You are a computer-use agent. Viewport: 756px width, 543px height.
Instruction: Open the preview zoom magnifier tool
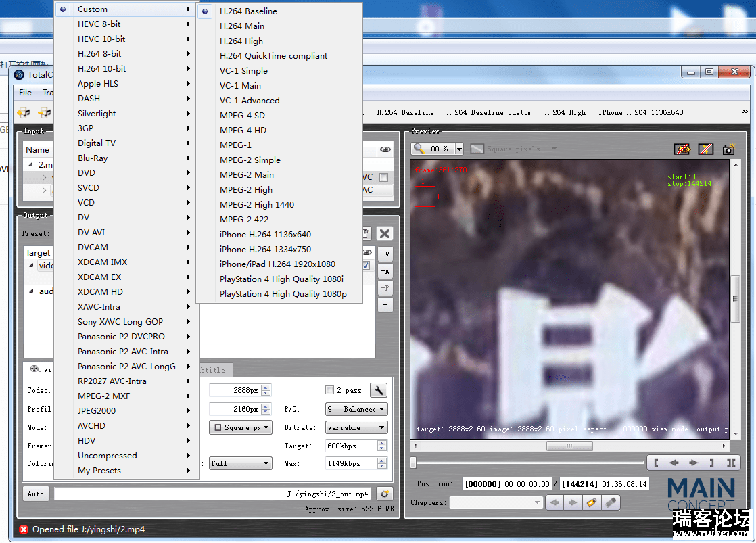(x=419, y=149)
